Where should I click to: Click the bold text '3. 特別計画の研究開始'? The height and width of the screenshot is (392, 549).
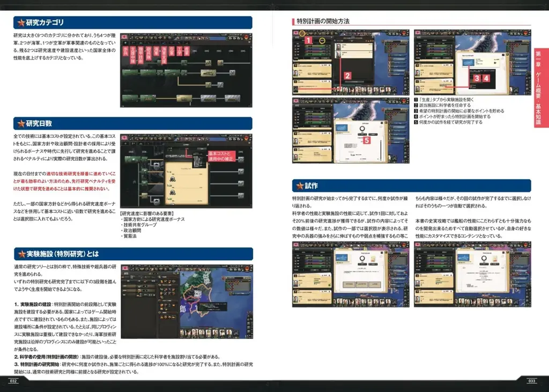coord(37,365)
